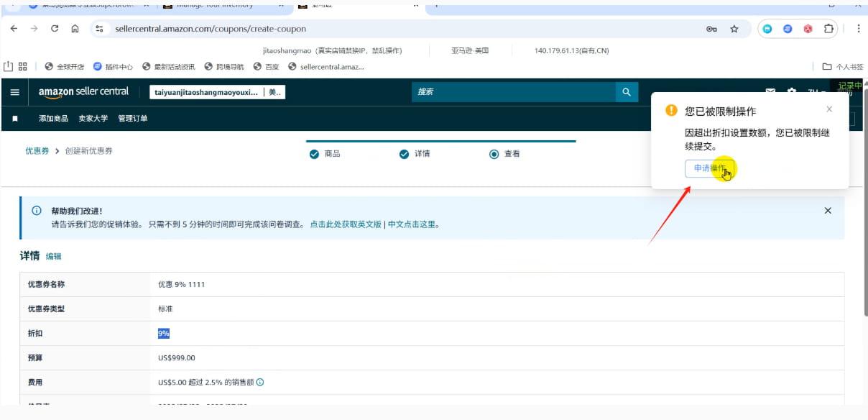Screen dimensions: 868x420
Task: Open the browser extensions puzzle icon
Action: (x=828, y=29)
